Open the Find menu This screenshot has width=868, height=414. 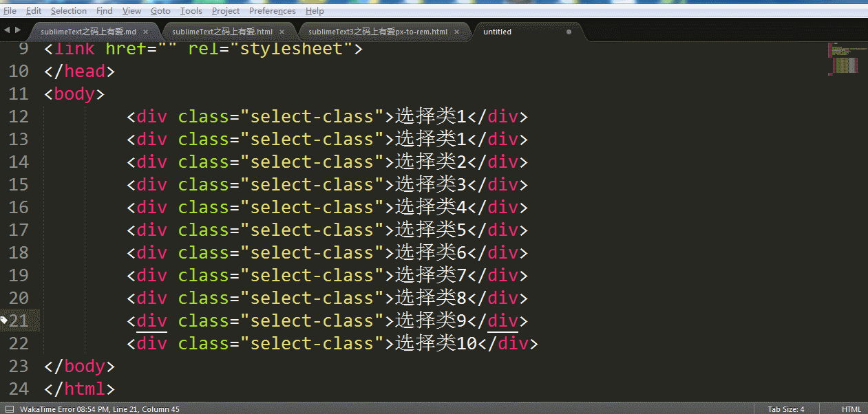click(x=105, y=11)
